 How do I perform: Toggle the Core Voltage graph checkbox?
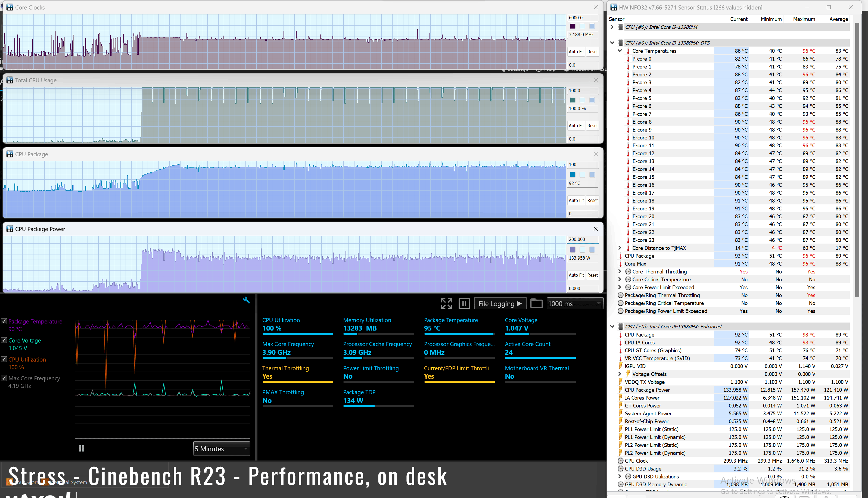pos(4,340)
